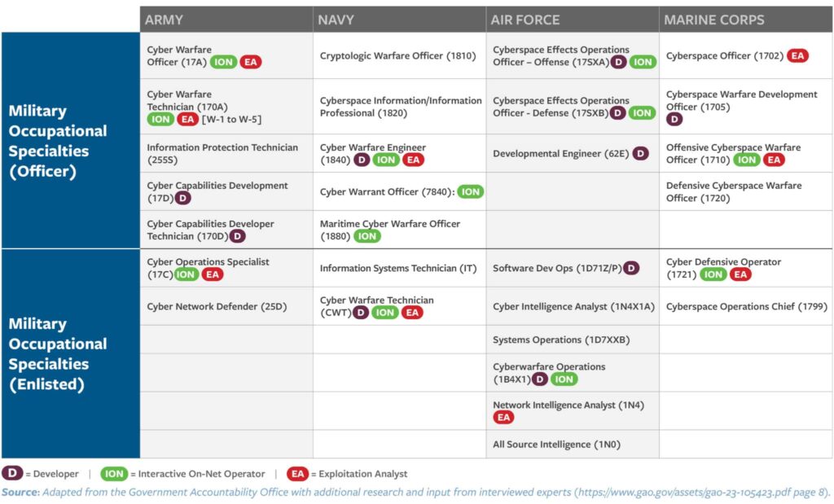
Task: Click the purple D Developer legend icon
Action: tap(12, 473)
